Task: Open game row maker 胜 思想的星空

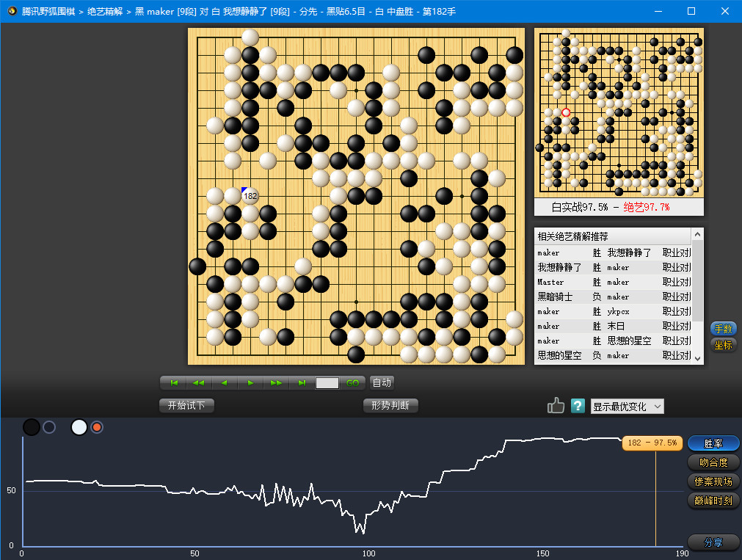Action: click(x=614, y=341)
